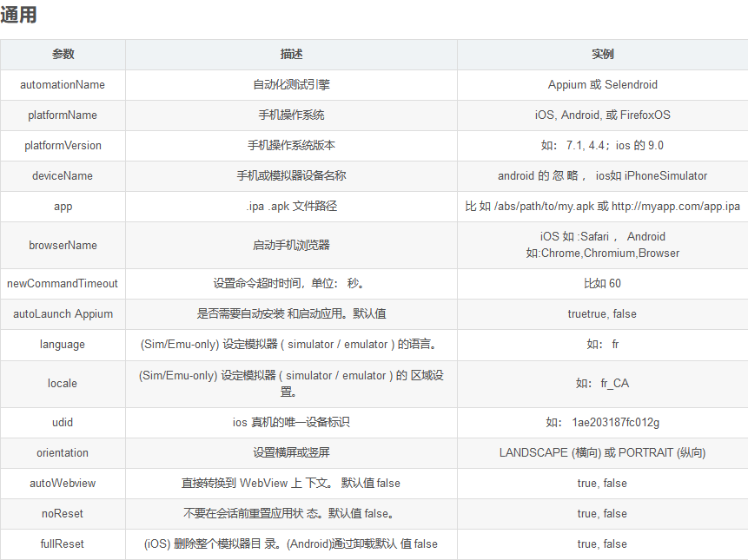Click the "启动手机浏览器" description cell
Image resolution: width=748 pixels, height=560 pixels.
click(x=292, y=246)
